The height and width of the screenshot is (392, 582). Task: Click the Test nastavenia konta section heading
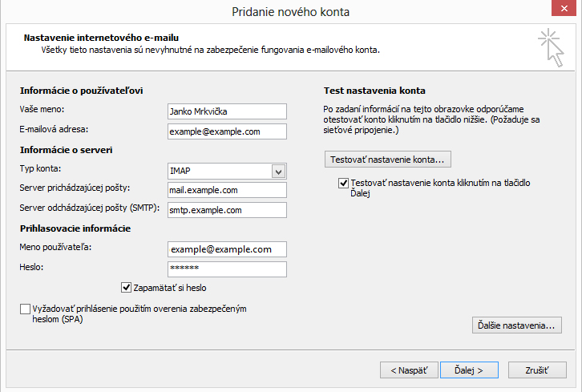point(374,91)
